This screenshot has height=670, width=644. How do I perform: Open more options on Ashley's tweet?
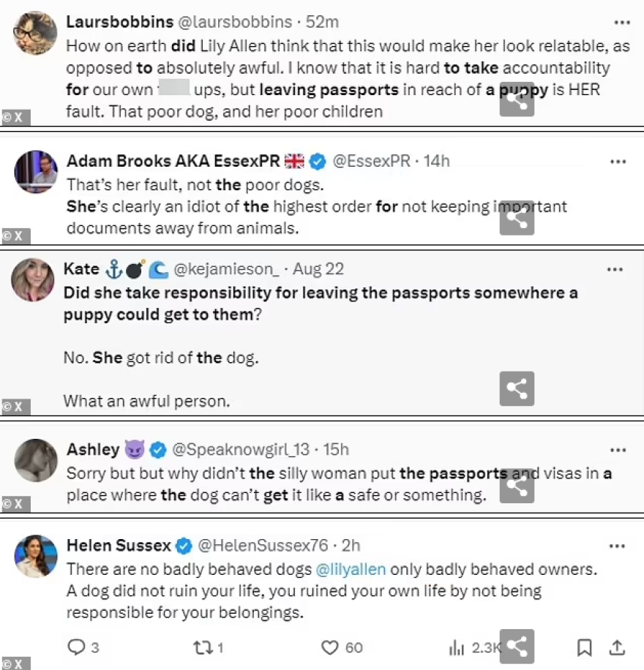point(618,449)
